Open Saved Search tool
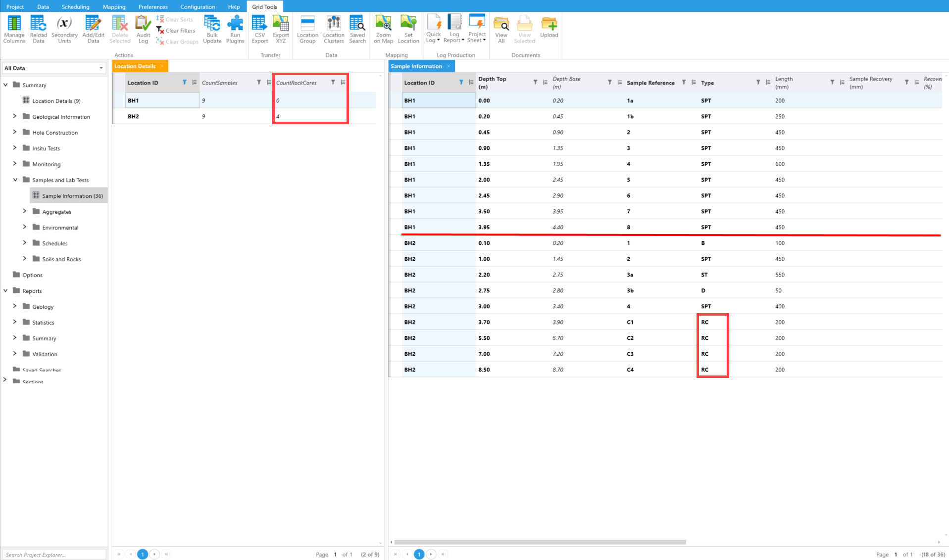949x560 pixels. 357,29
